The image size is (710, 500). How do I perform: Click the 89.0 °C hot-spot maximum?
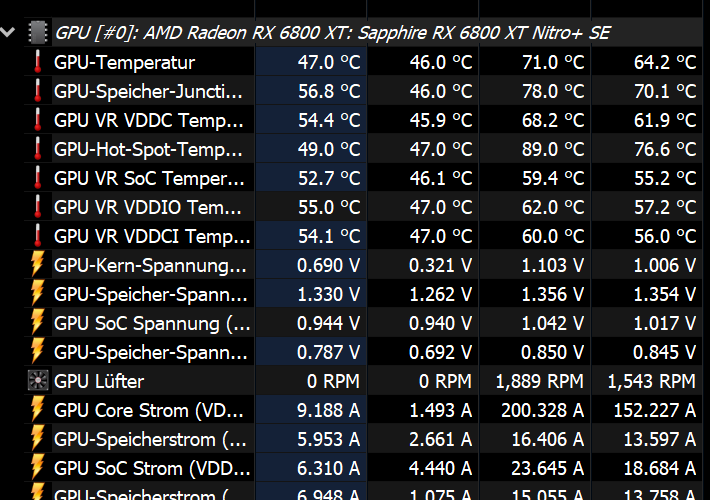coord(553,149)
